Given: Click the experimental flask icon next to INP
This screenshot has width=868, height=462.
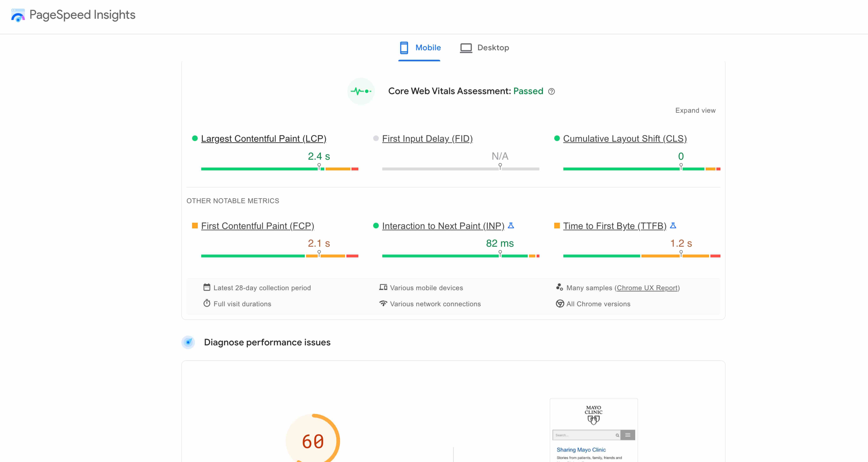Looking at the screenshot, I should pos(511,226).
